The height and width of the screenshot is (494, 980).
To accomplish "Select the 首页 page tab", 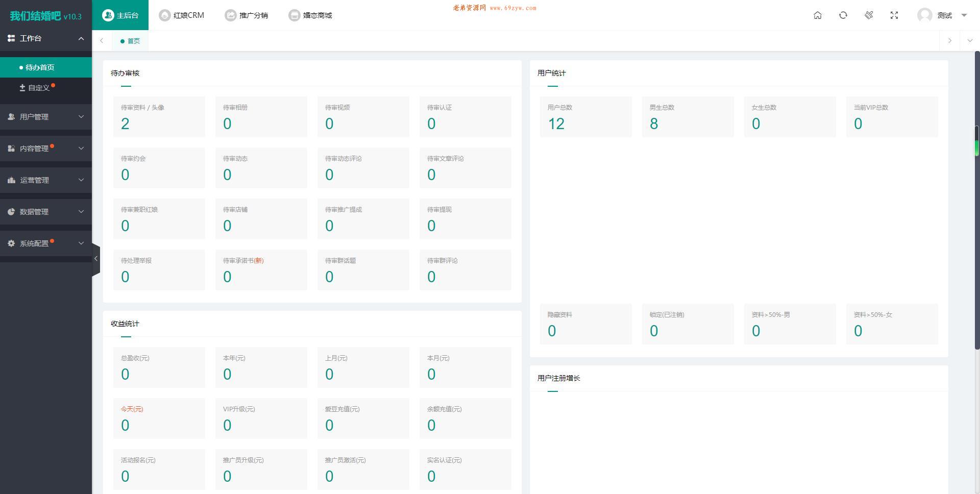I will [x=130, y=41].
